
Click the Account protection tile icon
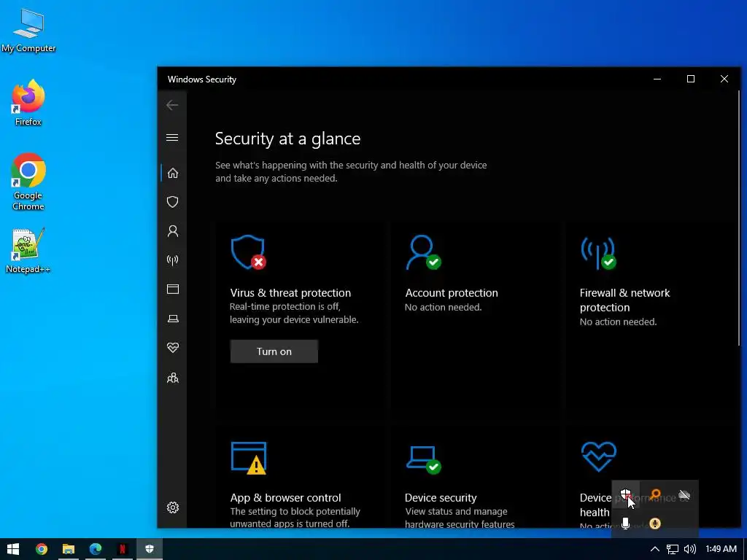423,252
